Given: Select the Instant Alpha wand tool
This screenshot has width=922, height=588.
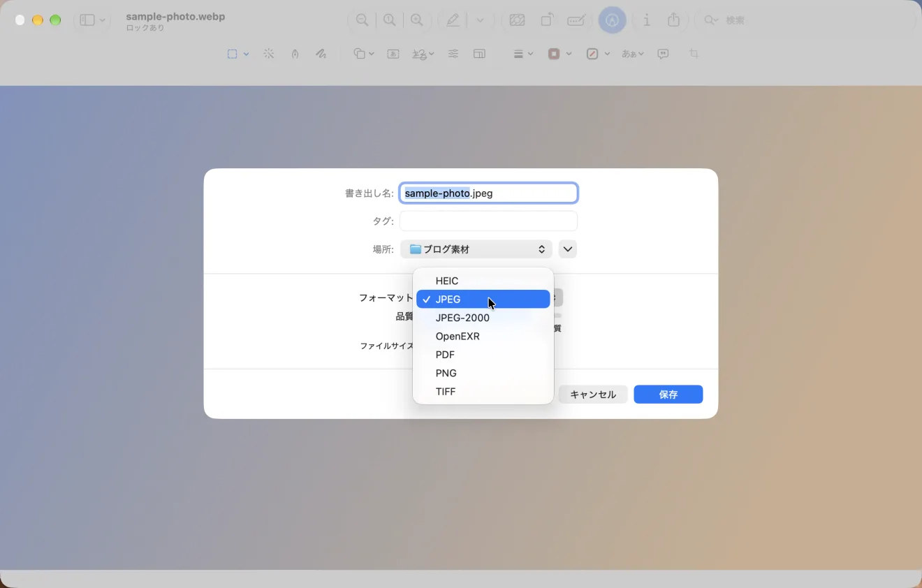Looking at the screenshot, I should click(x=269, y=54).
